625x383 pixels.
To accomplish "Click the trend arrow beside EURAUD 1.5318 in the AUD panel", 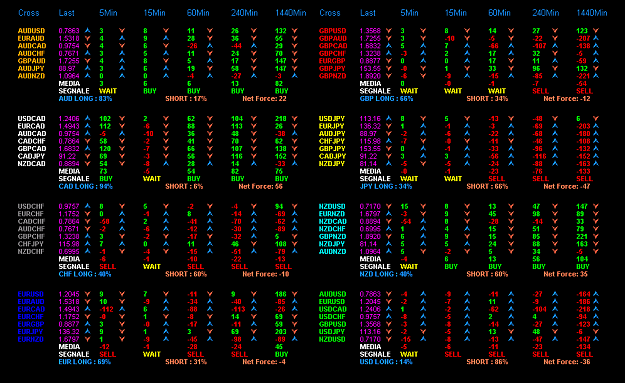I will [x=87, y=38].
